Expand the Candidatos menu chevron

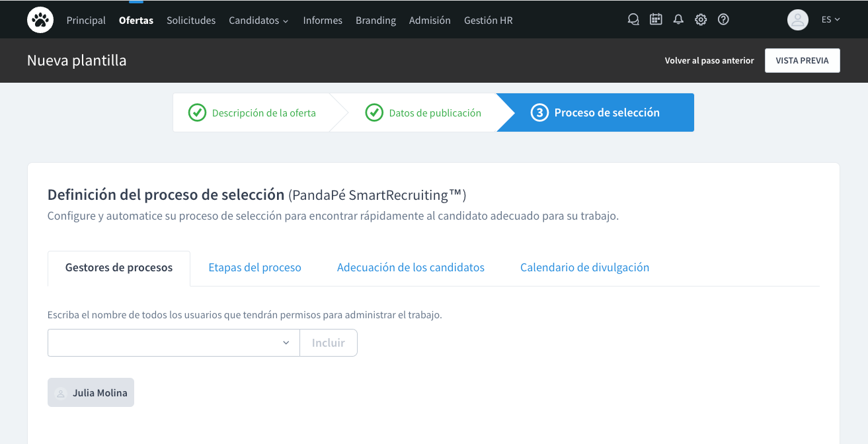286,21
